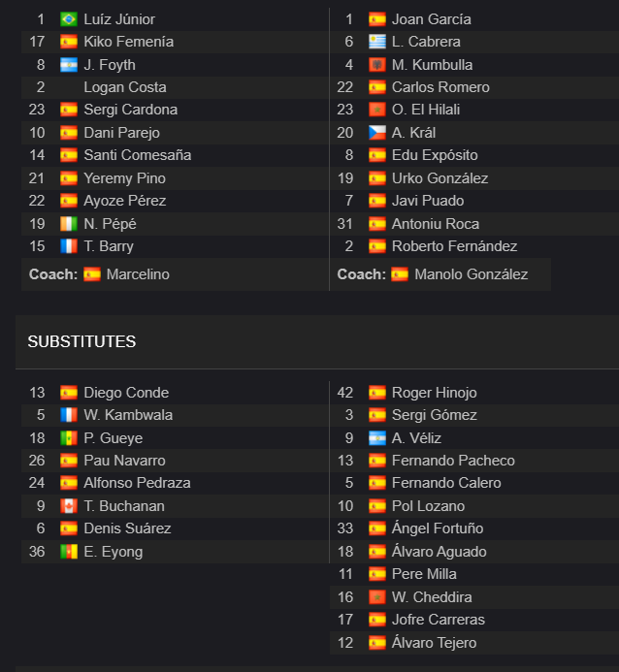Click substitute Pere Milla
Image resolution: width=619 pixels, height=672 pixels.
click(424, 574)
